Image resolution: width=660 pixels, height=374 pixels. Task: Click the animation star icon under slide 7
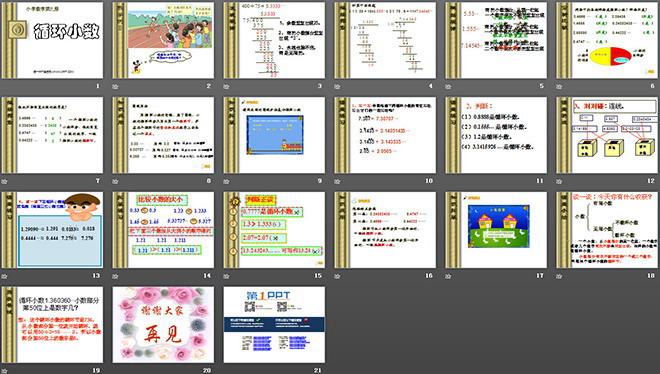click(x=5, y=181)
